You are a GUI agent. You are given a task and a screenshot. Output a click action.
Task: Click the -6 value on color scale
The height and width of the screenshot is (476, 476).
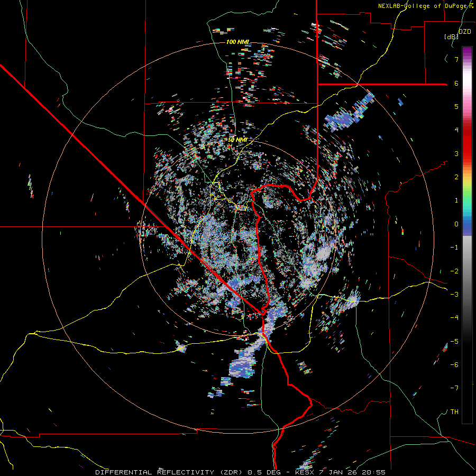454,364
